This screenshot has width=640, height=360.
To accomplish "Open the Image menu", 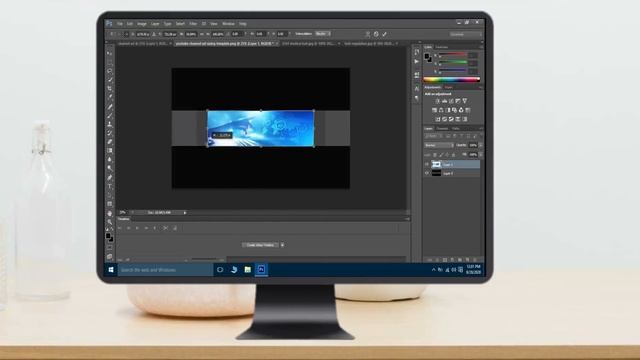I will point(142,24).
